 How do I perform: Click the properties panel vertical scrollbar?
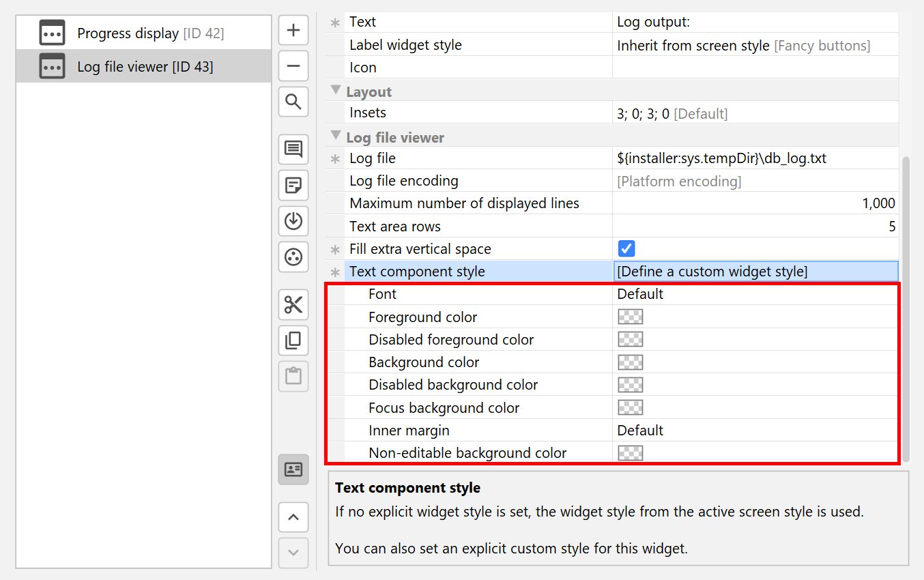click(x=906, y=307)
